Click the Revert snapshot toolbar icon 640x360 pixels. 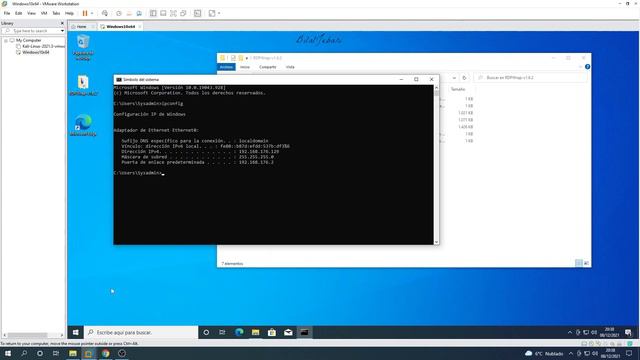[x=129, y=13]
